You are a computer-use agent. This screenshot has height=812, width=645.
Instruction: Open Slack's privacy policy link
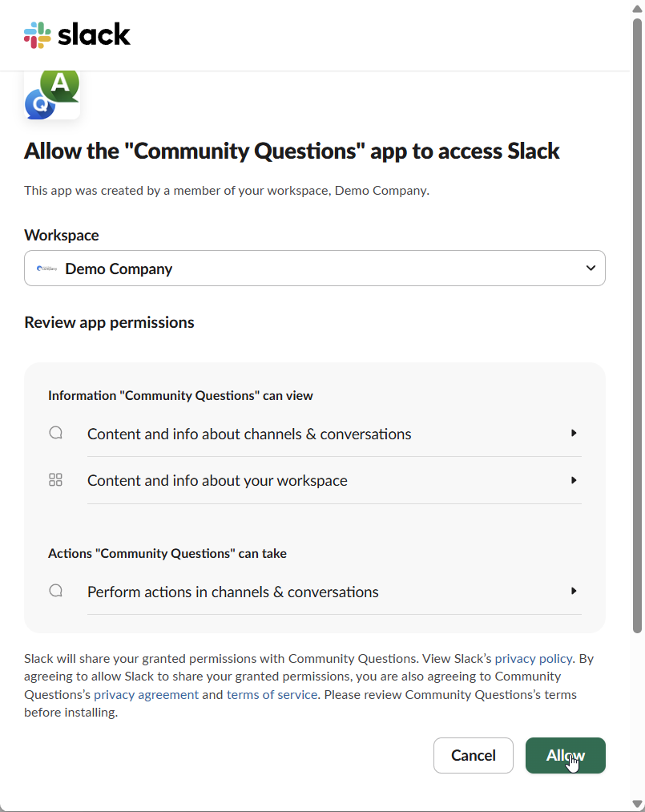(x=533, y=658)
